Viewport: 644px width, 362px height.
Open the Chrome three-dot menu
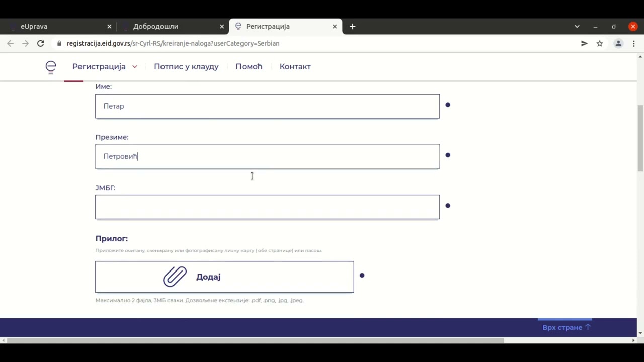(x=634, y=43)
